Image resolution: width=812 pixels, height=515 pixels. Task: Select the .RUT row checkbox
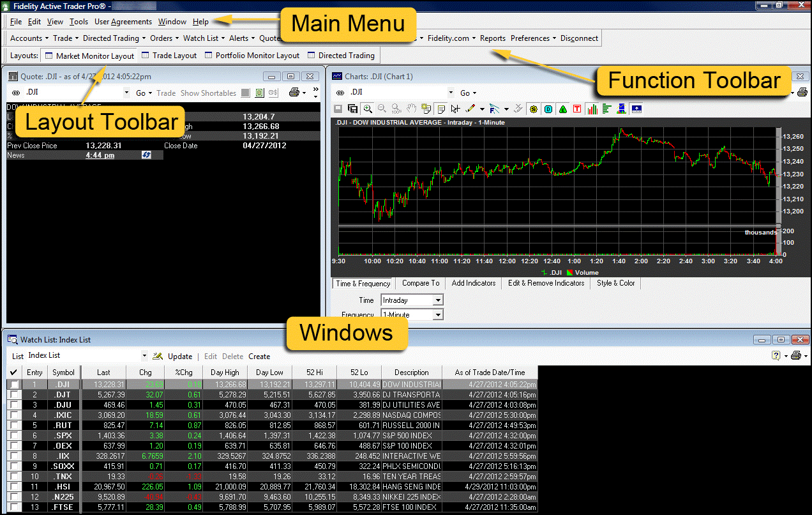[x=14, y=426]
